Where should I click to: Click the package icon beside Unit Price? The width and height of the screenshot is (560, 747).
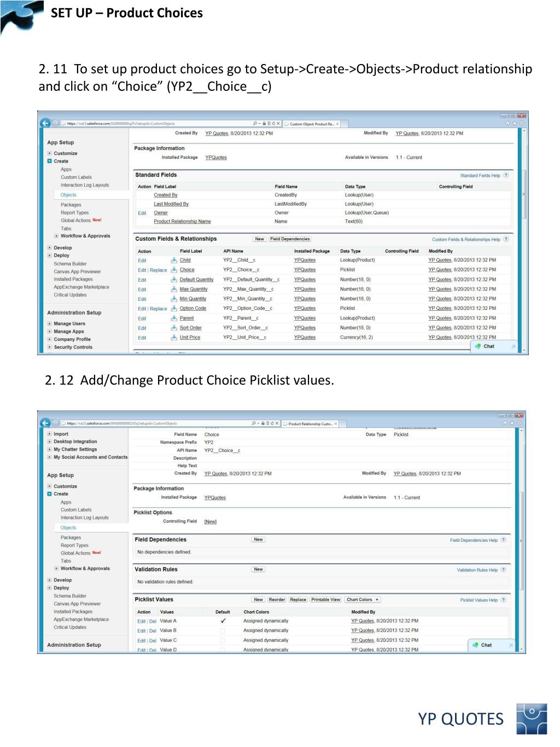174,338
